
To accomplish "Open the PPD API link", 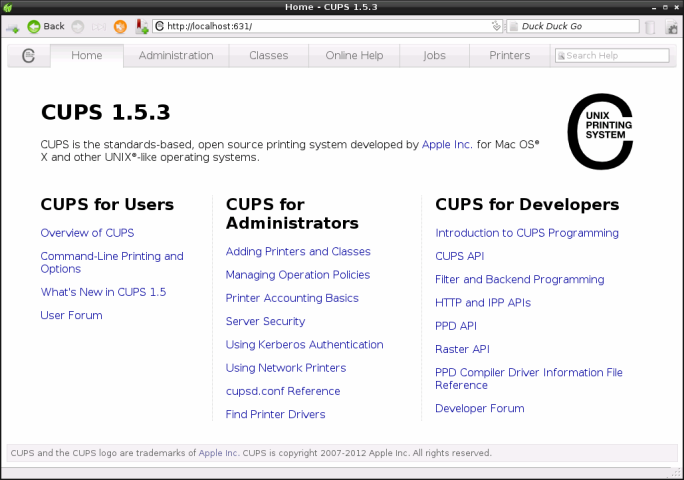I will point(456,326).
